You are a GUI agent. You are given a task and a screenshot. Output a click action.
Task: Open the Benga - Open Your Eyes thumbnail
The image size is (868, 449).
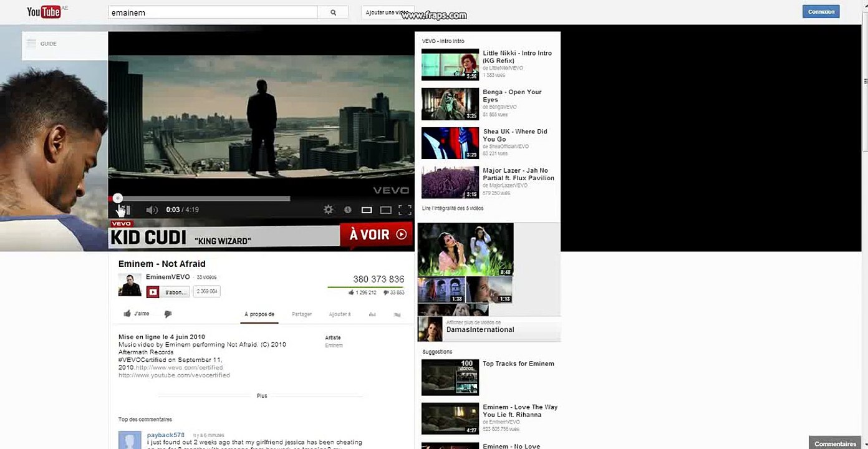coord(450,104)
